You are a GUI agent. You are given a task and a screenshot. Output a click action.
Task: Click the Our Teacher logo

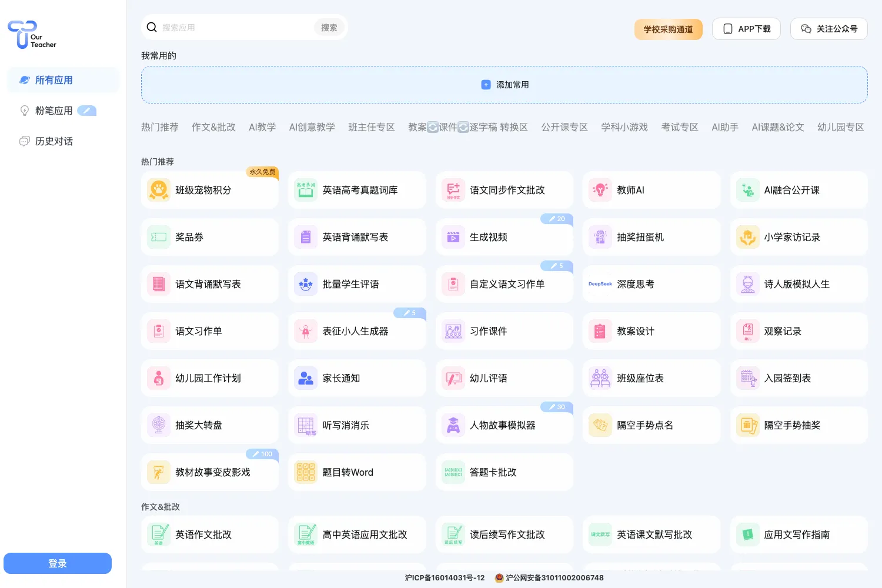point(32,35)
